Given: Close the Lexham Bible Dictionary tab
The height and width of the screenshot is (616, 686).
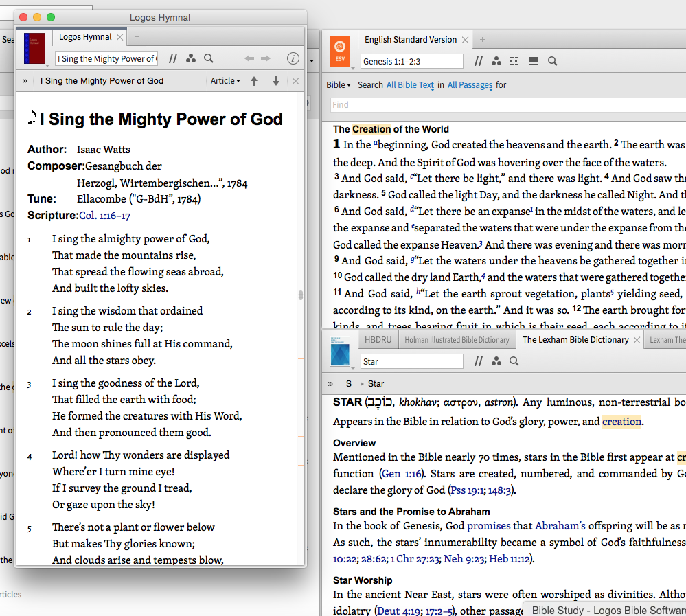Looking at the screenshot, I should [x=637, y=340].
